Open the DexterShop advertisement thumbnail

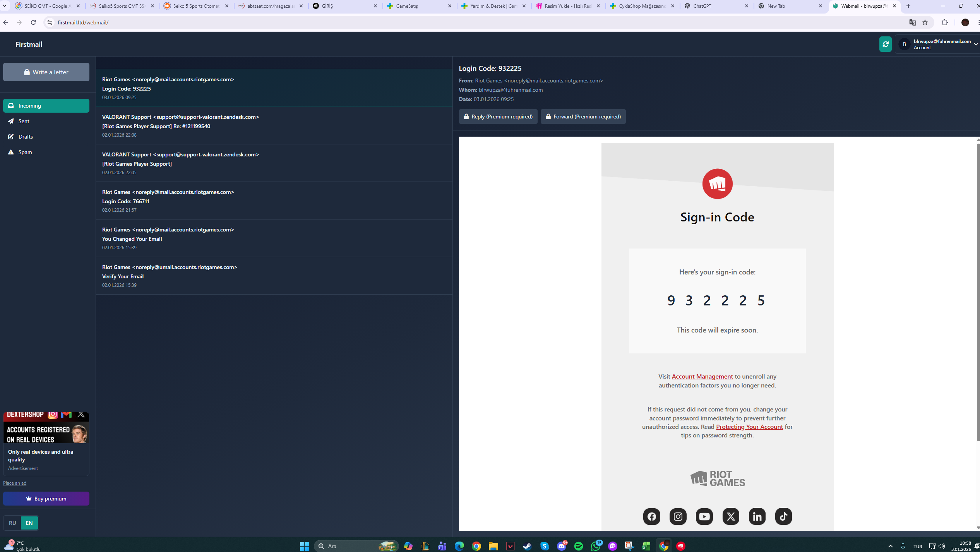tap(46, 428)
